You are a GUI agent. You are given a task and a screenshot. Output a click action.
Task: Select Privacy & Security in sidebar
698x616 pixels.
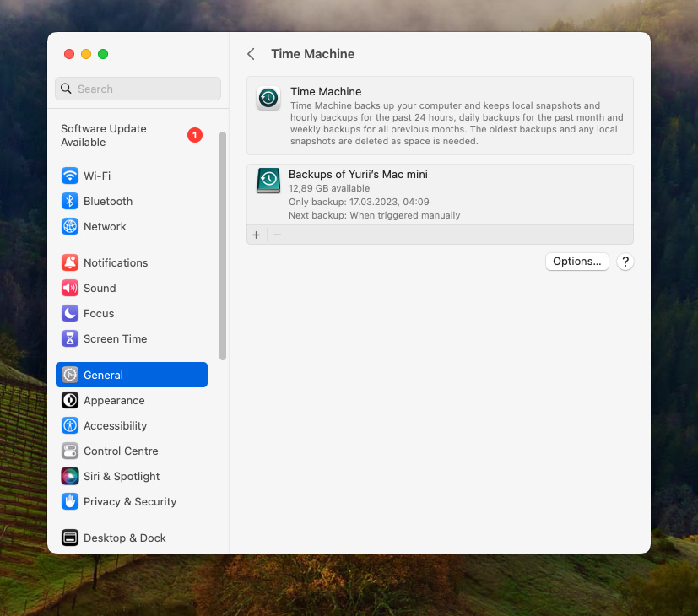coord(129,501)
